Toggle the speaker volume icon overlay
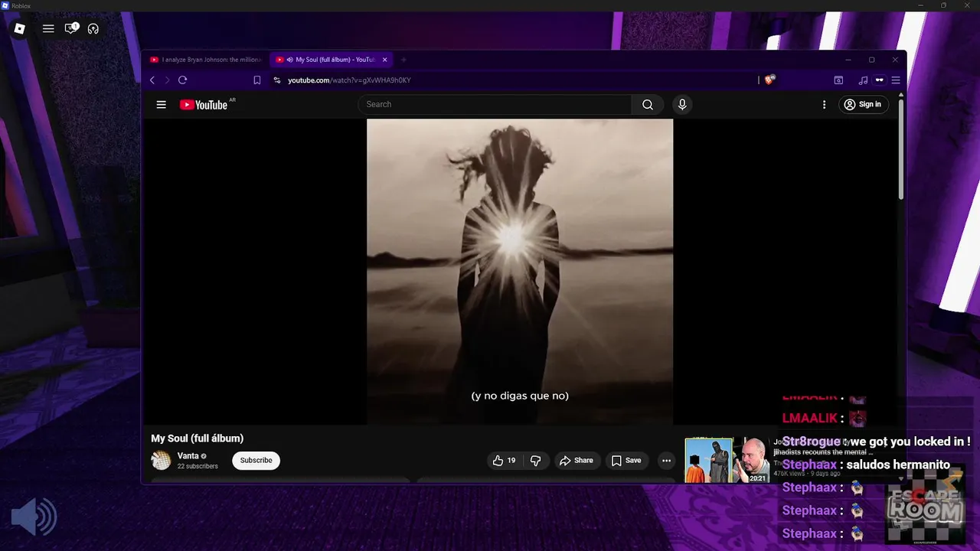Screen dimensions: 980x551 (x=34, y=518)
